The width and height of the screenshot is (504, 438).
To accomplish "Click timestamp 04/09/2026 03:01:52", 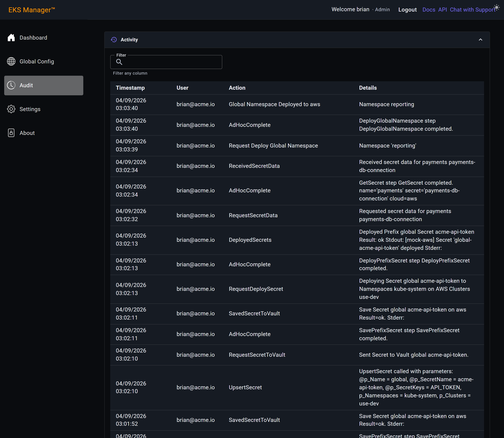I will pos(131,420).
